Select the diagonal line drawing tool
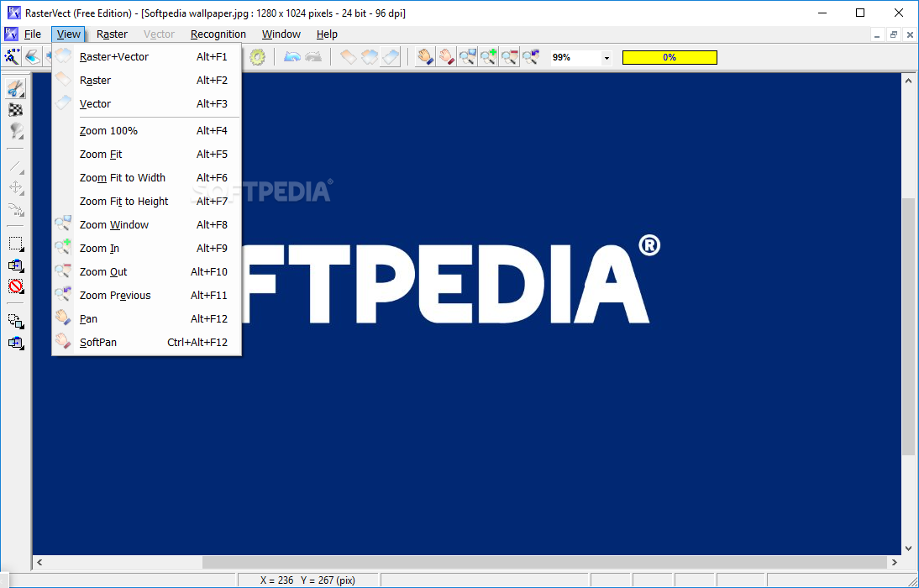 [15, 166]
